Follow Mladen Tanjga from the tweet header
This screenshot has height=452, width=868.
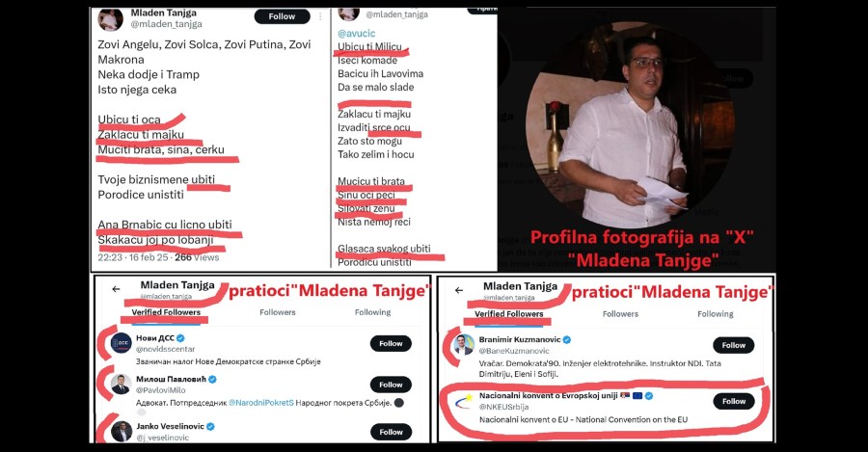point(282,16)
